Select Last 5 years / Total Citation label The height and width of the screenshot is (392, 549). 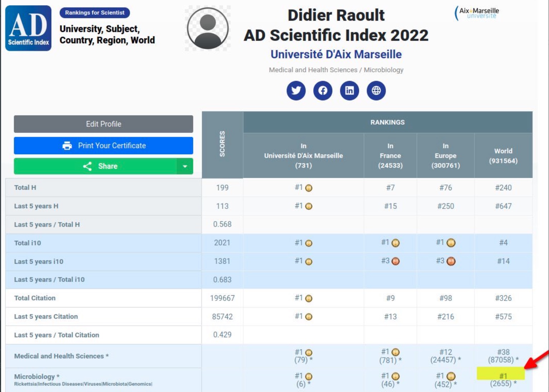57,335
